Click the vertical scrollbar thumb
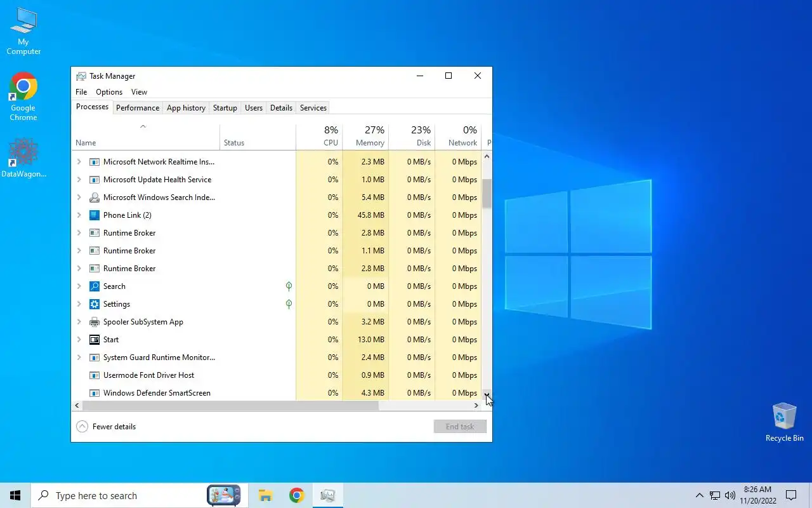812x508 pixels. [487, 194]
